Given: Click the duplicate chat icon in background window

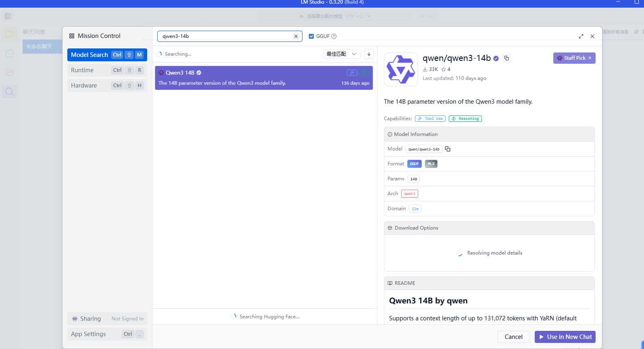Looking at the screenshot, I should point(636,32).
